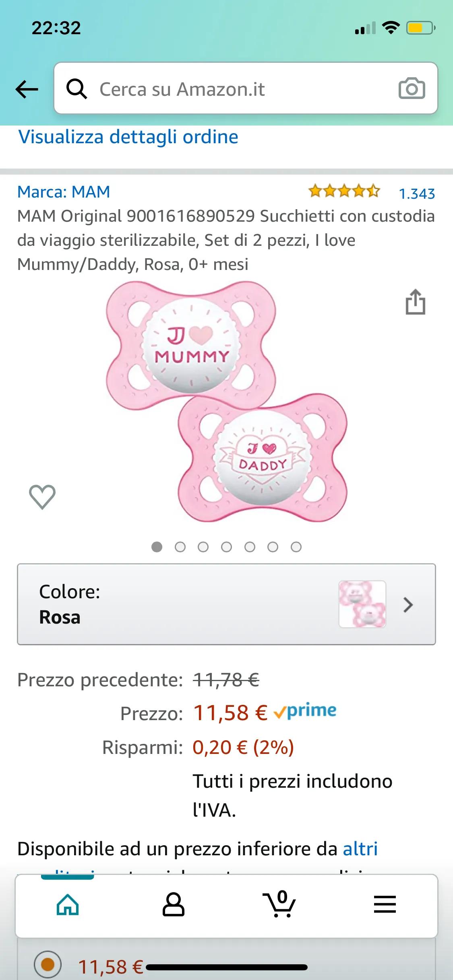This screenshot has width=453, height=980.
Task: Open Visualizza dettagli ordine link
Action: click(x=128, y=137)
